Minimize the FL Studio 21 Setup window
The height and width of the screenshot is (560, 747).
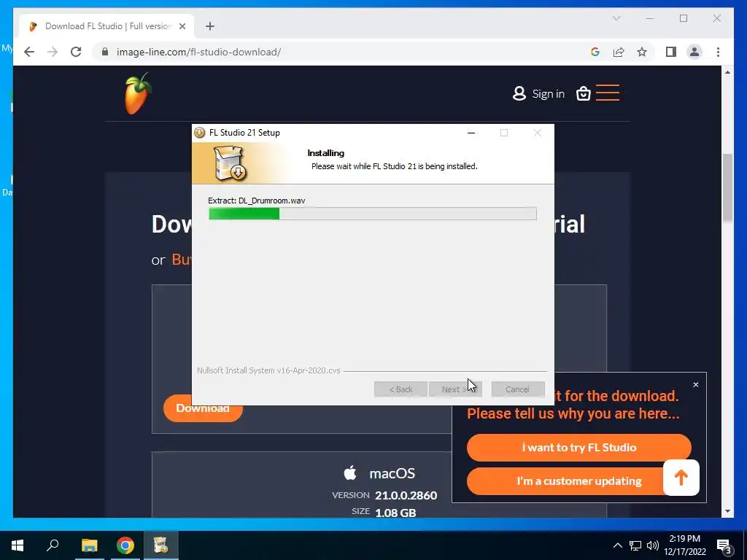click(x=471, y=133)
